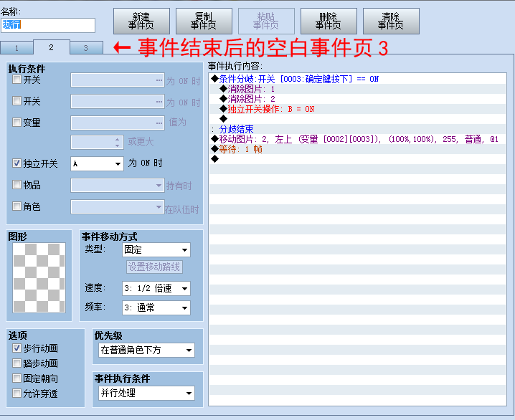Click the 复制事件页 button
The height and width of the screenshot is (420, 515).
pyautogui.click(x=204, y=22)
